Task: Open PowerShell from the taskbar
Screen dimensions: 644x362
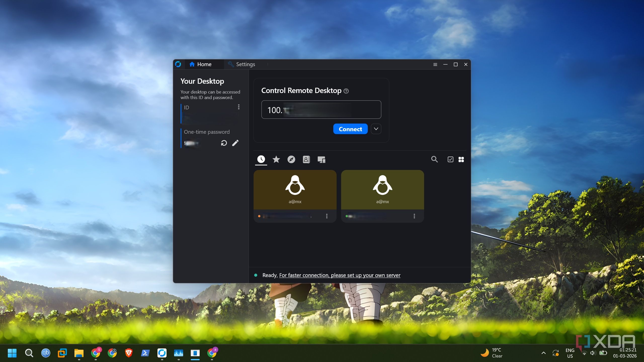Action: point(145,353)
